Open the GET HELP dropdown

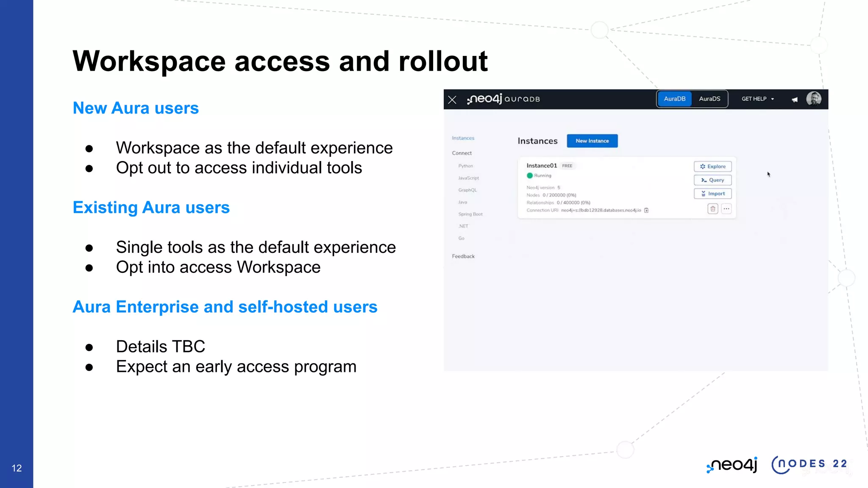click(x=757, y=99)
